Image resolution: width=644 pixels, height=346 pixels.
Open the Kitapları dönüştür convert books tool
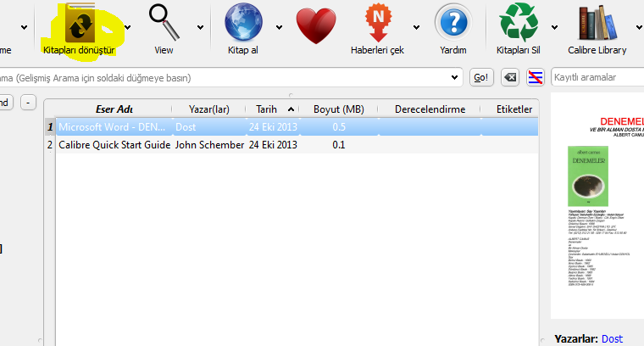[x=80, y=30]
